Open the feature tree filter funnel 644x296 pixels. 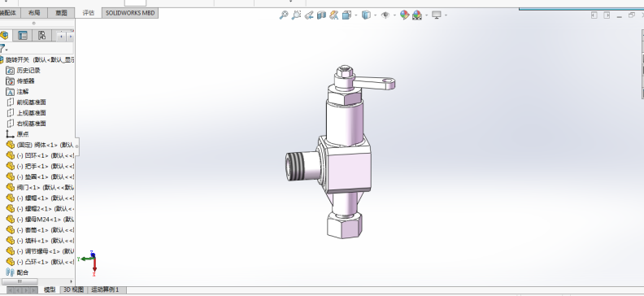[x=3, y=49]
